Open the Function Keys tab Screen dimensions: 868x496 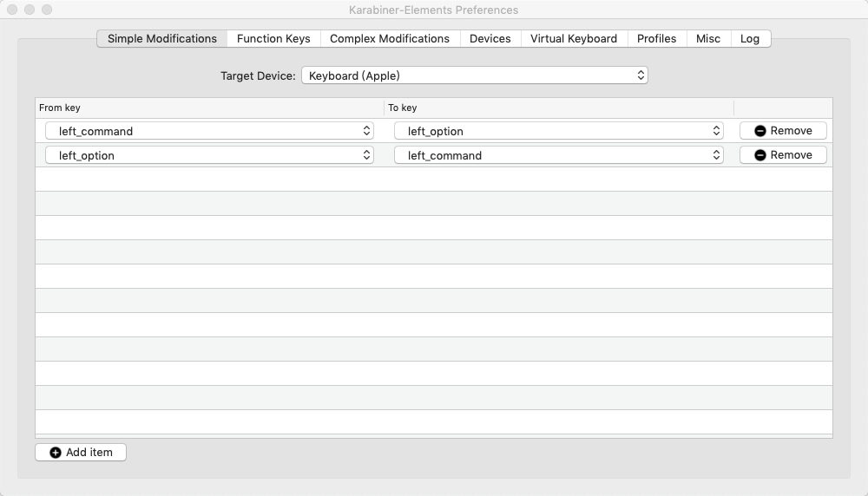273,39
